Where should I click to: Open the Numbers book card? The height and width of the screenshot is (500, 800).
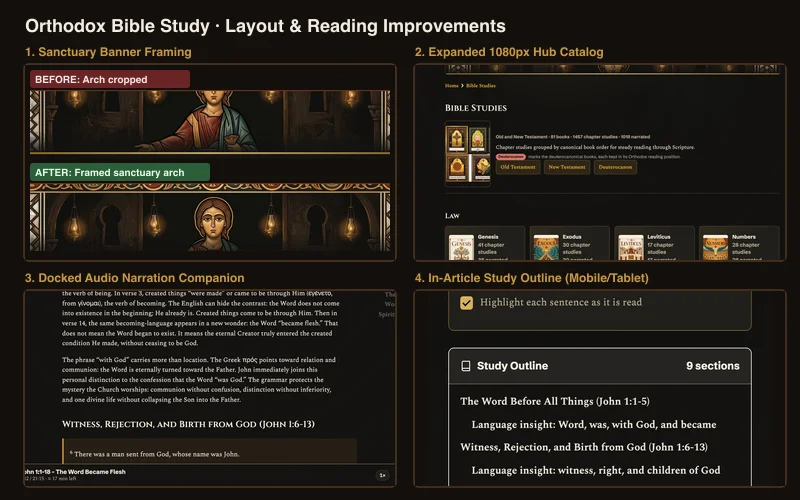tap(739, 243)
